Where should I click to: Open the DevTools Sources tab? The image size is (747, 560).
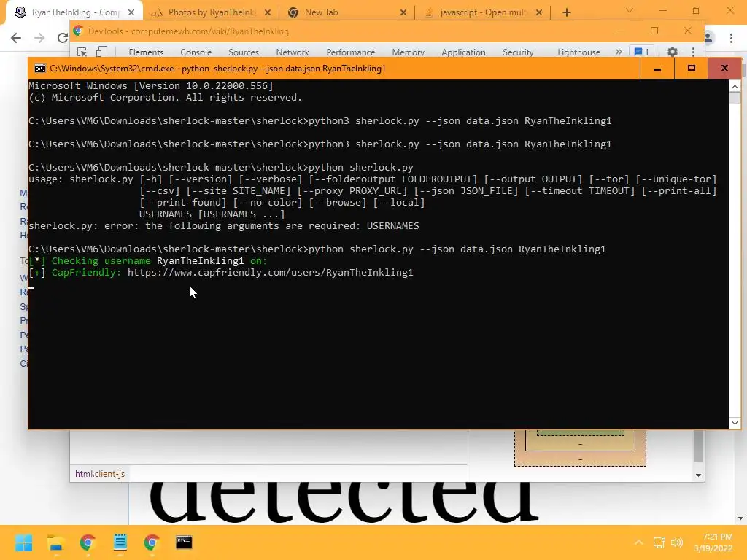pyautogui.click(x=243, y=52)
